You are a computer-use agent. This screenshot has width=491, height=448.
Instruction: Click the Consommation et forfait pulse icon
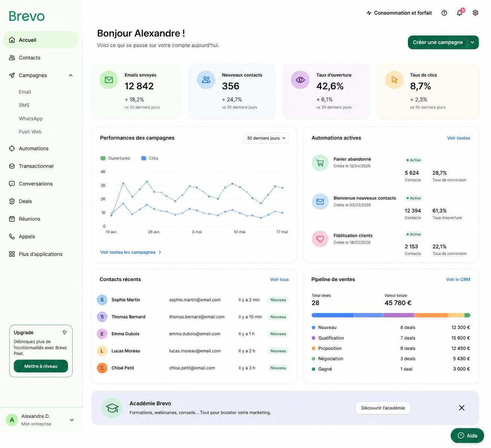click(x=369, y=13)
